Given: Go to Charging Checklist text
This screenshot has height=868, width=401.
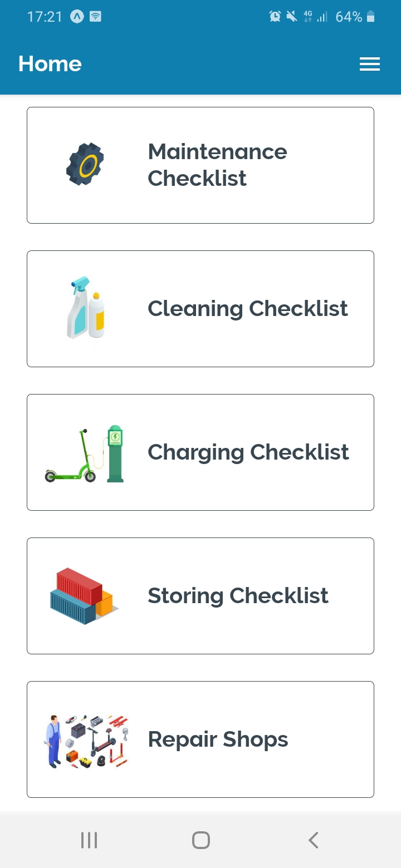Looking at the screenshot, I should 248,452.
